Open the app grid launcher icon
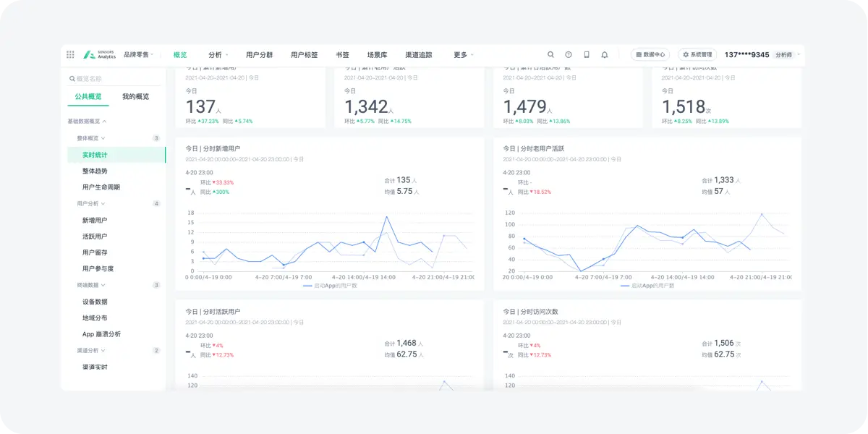The image size is (868, 434). (x=70, y=54)
